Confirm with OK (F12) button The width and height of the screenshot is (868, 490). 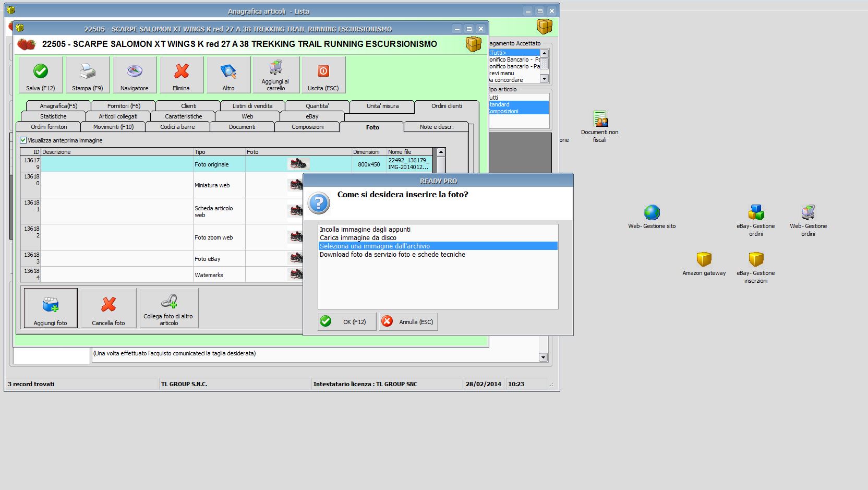[347, 321]
